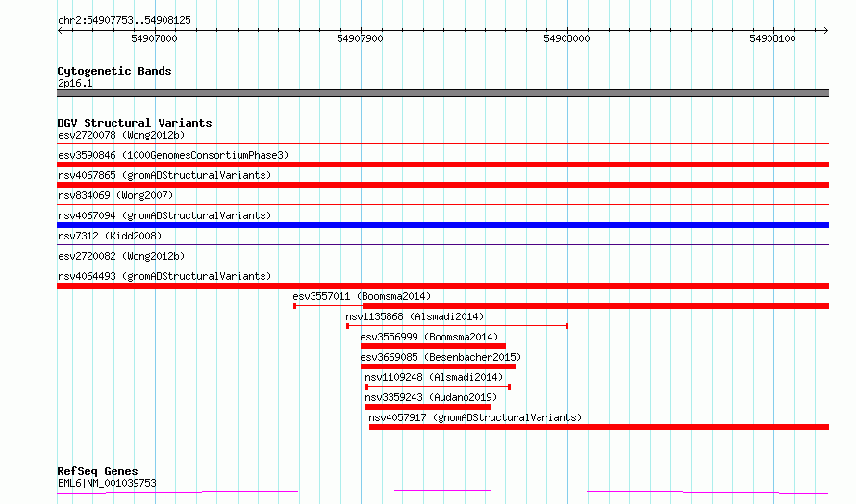Select variant nsv1109248 (Alsmadi2014) label

coord(434,377)
